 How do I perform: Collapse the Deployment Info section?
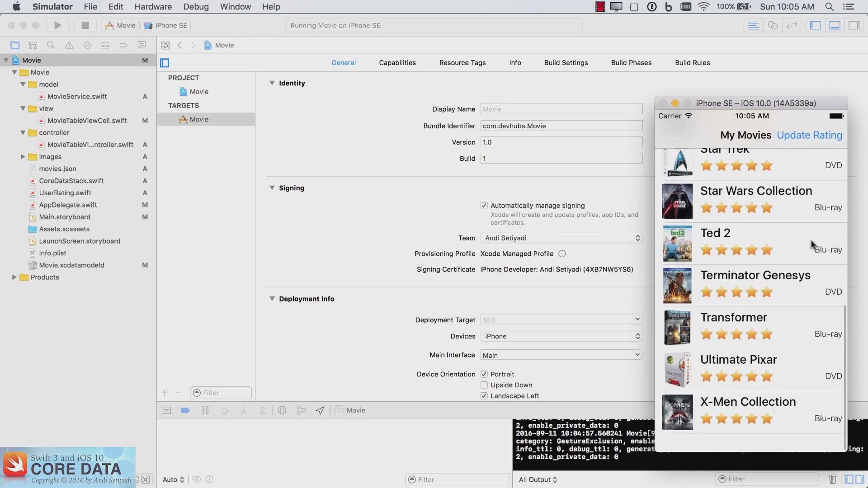tap(272, 299)
